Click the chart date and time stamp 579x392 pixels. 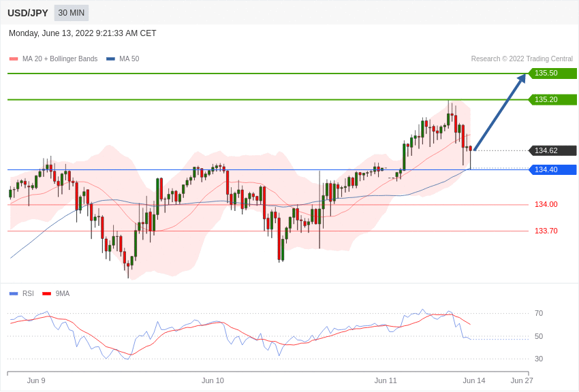pyautogui.click(x=82, y=33)
